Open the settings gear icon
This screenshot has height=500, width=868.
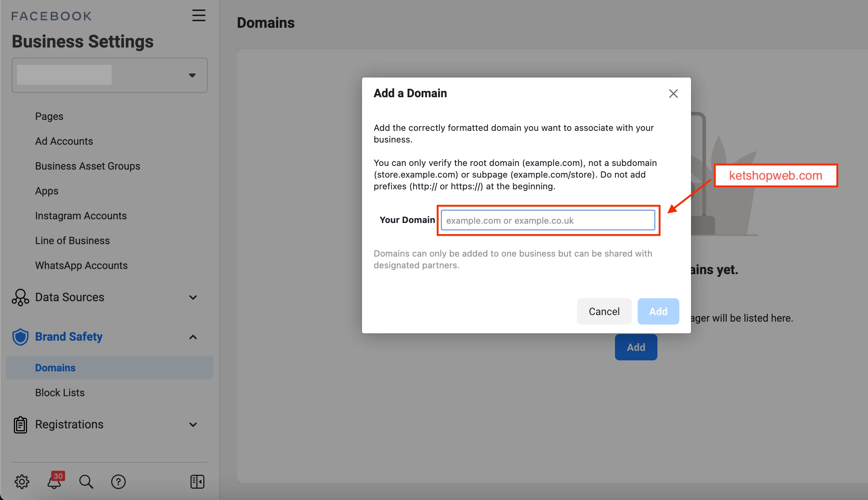click(22, 482)
